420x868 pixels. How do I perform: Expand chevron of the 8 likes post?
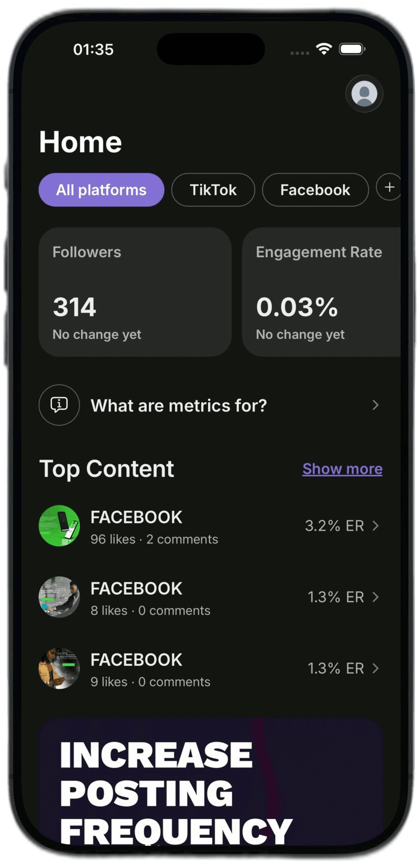(x=376, y=597)
